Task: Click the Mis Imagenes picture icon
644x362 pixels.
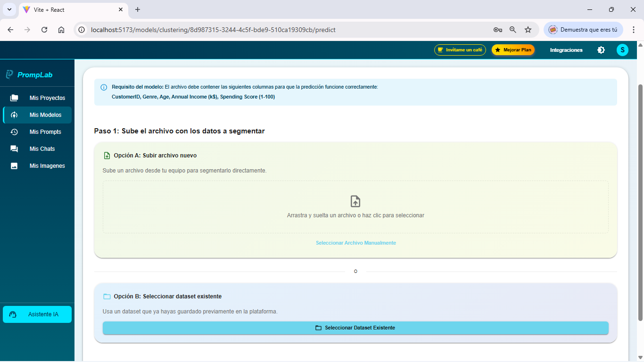Action: click(14, 166)
